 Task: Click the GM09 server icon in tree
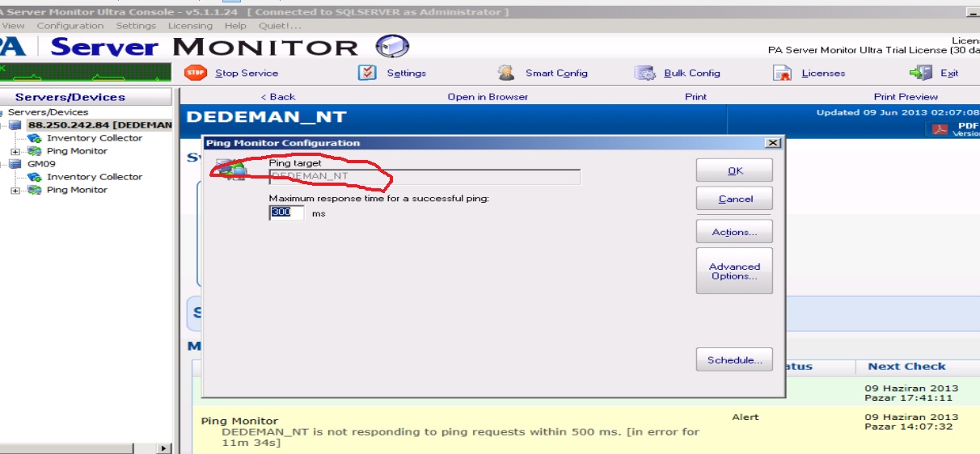point(15,164)
